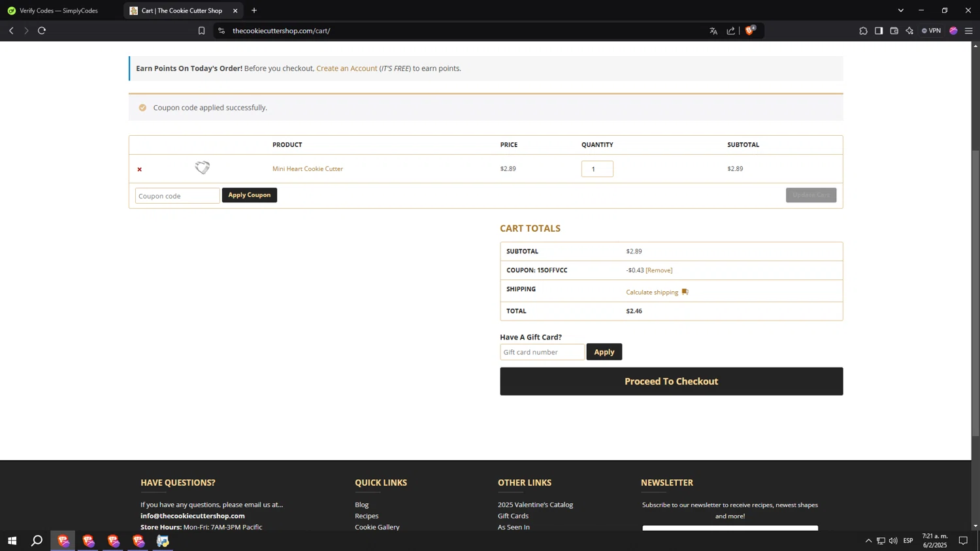The height and width of the screenshot is (551, 980).
Task: View site information icon in address bar
Action: 221,31
